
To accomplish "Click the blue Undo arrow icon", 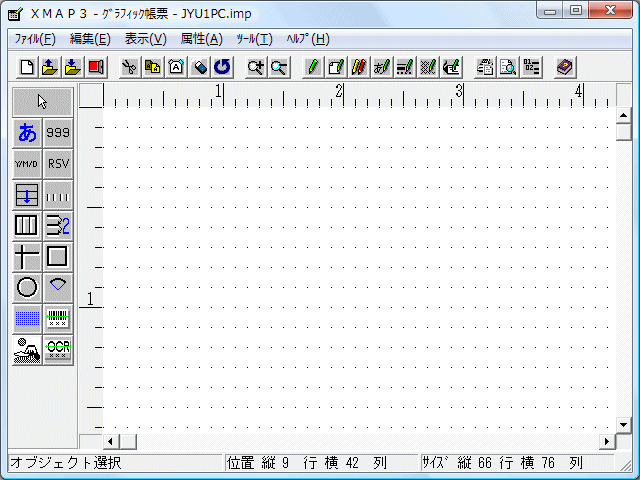I will [x=222, y=67].
